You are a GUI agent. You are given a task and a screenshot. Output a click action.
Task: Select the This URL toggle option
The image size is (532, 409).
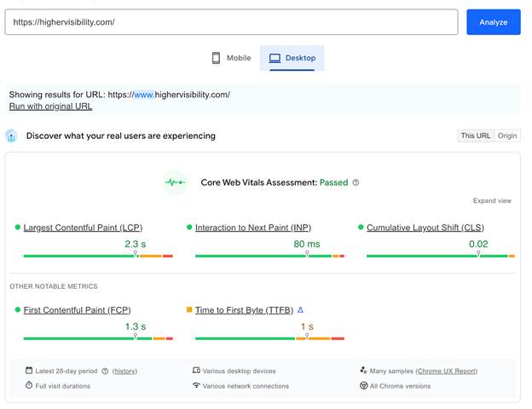point(475,135)
